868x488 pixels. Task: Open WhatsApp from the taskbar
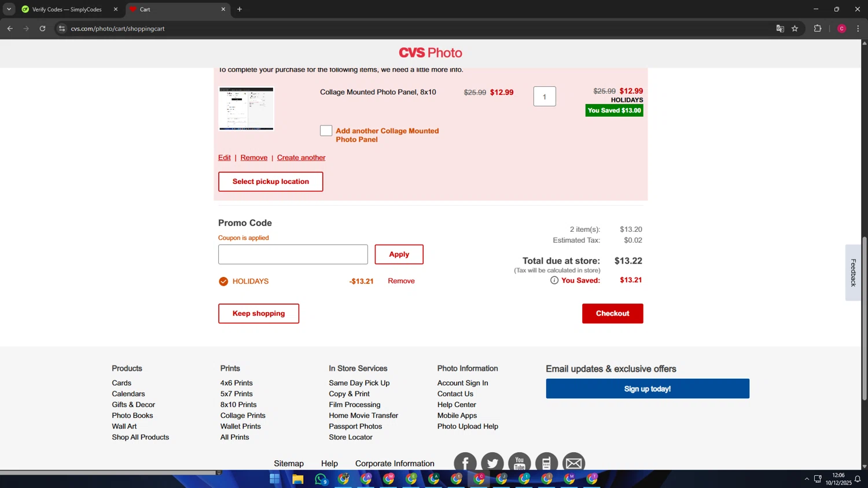click(321, 479)
